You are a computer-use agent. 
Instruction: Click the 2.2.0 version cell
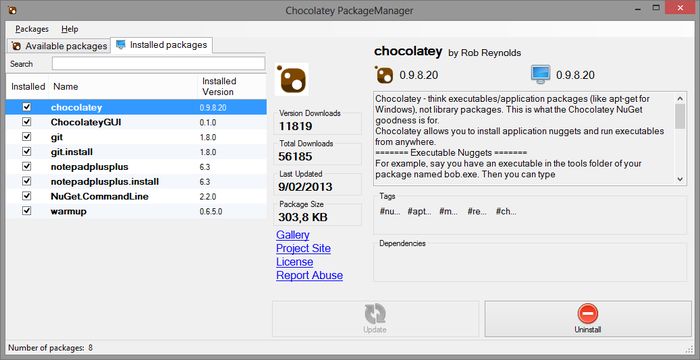point(208,197)
